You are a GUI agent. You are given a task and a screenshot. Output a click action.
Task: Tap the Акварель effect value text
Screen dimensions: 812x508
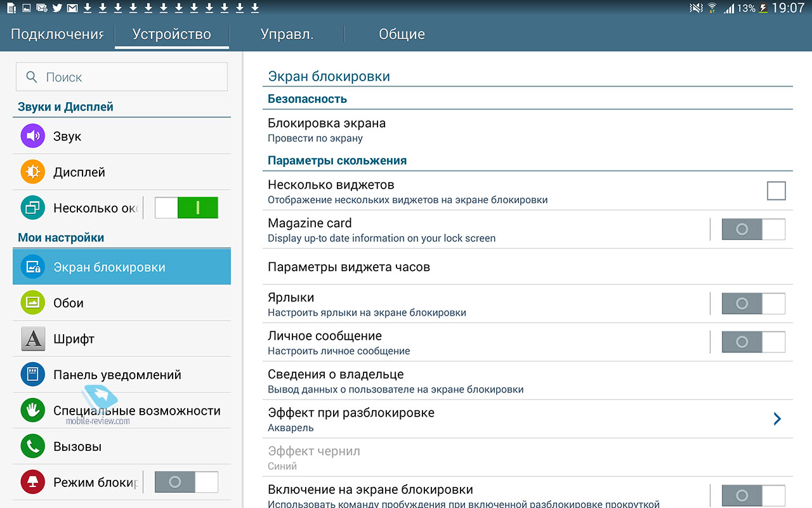291,428
